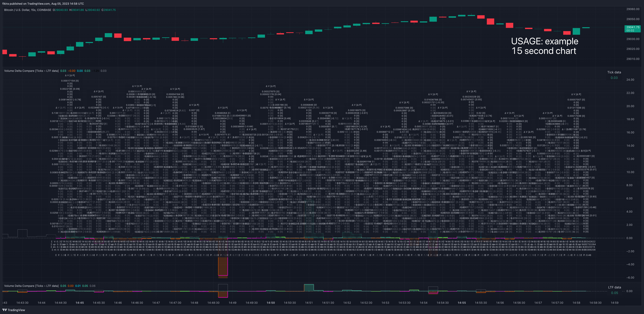Click the 14:56:30 time axis label
644x314 pixels.
pyautogui.click(x=519, y=303)
